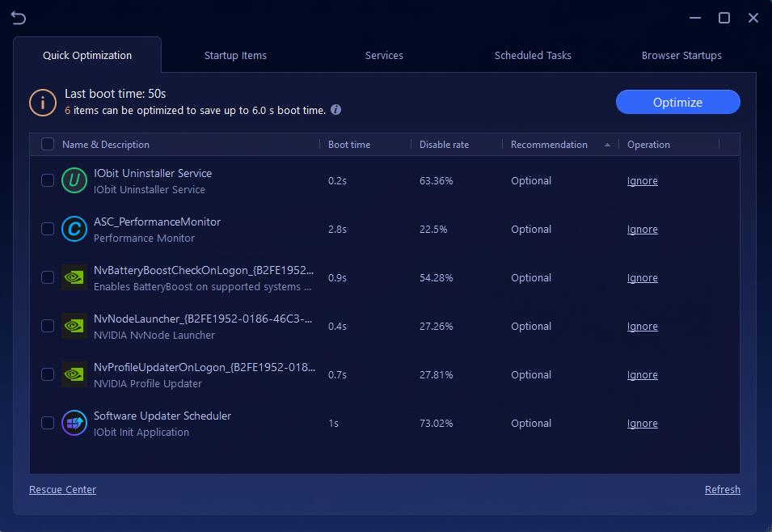Click the orange alert info circle icon
Viewport: 772px width, 532px height.
(43, 103)
